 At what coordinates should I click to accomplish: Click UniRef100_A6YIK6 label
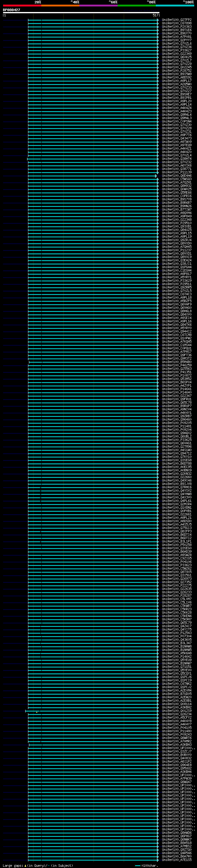(176, 165)
